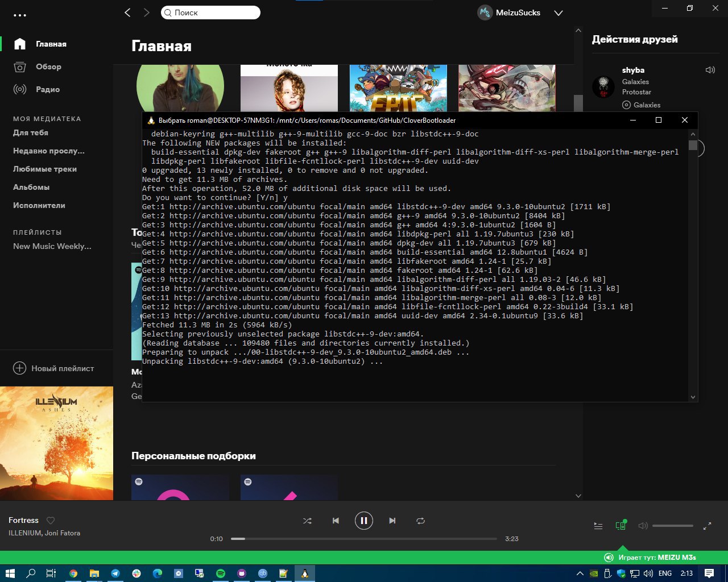Screen dimensions: 728x582
Task: Open Microsoft Edge from taskbar
Action: (x=158, y=573)
